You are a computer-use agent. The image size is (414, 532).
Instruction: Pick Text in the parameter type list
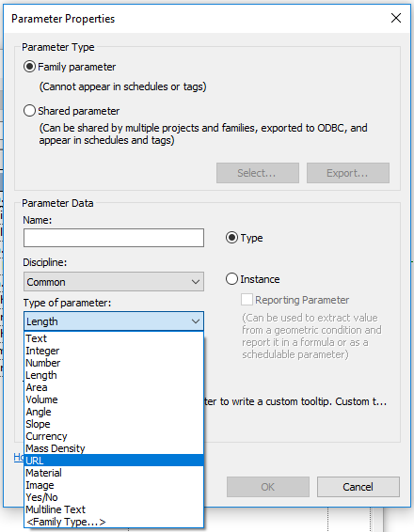click(114, 338)
